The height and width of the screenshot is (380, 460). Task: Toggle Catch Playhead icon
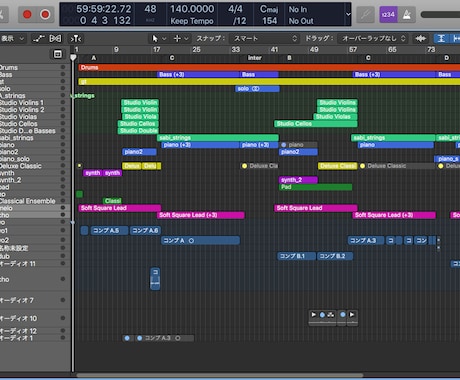[76, 39]
